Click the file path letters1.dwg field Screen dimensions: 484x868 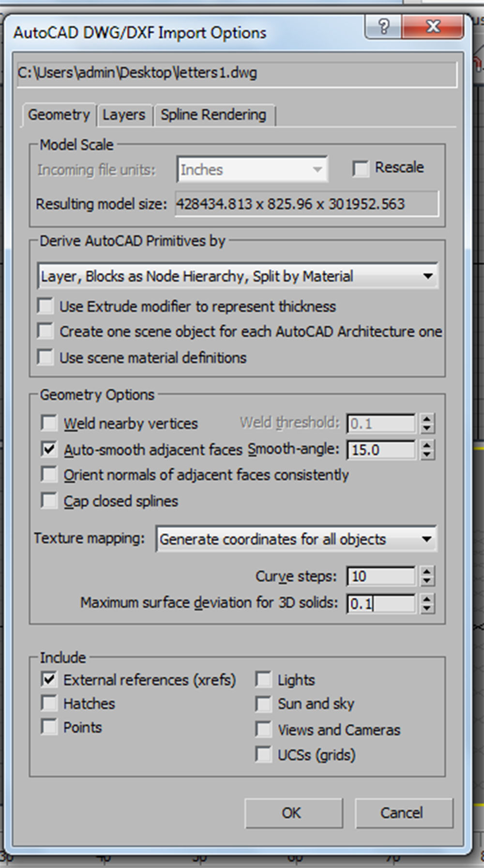click(237, 74)
